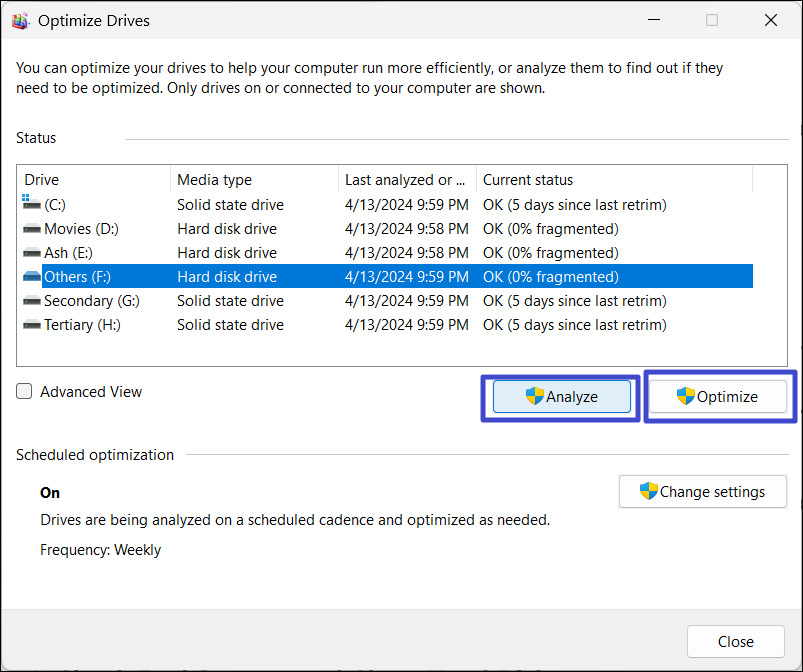Enable the Advanced View checkbox
The image size is (803, 672).
point(25,392)
